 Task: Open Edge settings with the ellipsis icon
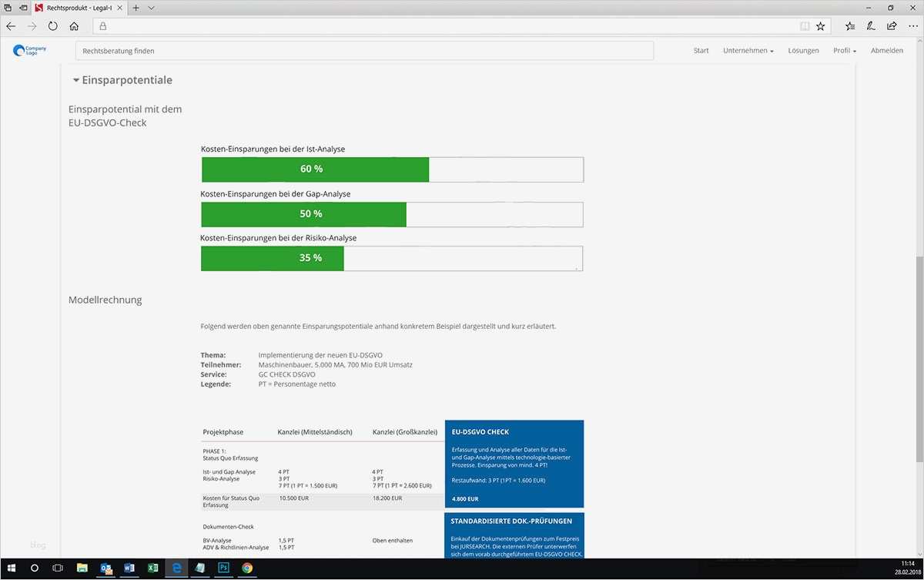[x=913, y=25]
